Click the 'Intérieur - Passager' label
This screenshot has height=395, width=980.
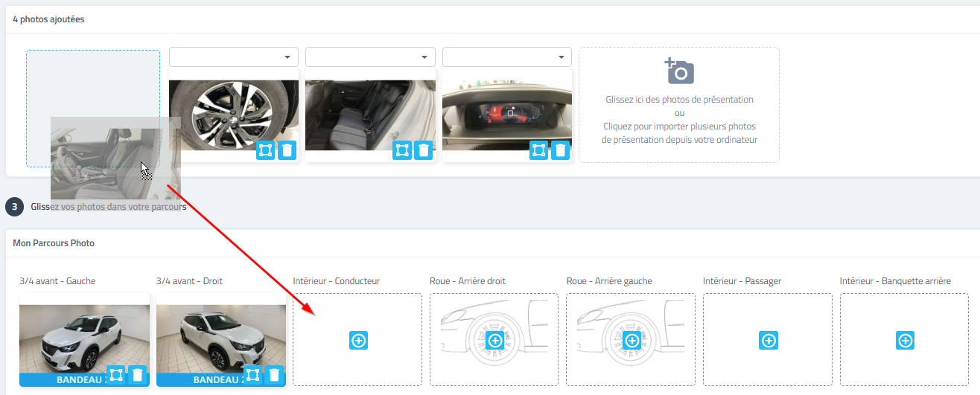click(742, 281)
